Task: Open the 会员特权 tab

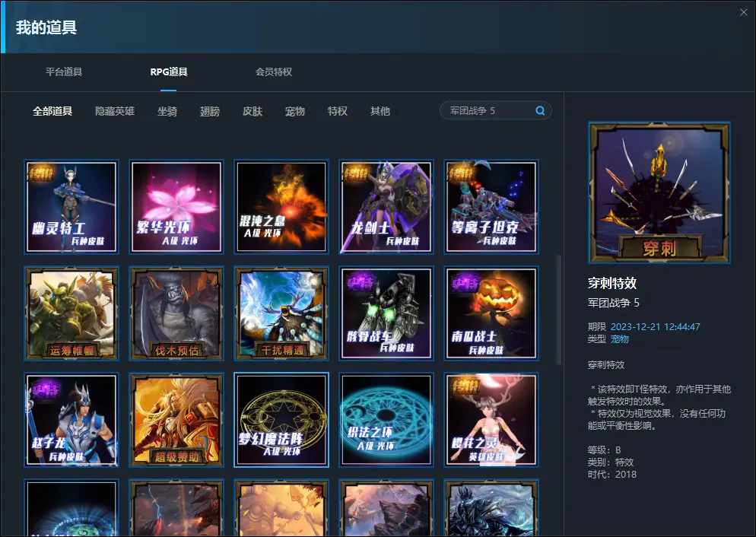Action: pyautogui.click(x=274, y=71)
